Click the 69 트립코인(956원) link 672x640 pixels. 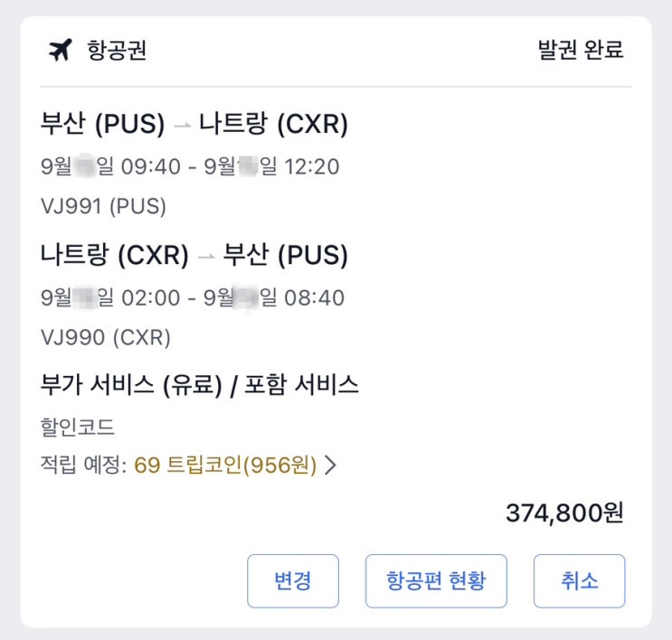(x=225, y=466)
